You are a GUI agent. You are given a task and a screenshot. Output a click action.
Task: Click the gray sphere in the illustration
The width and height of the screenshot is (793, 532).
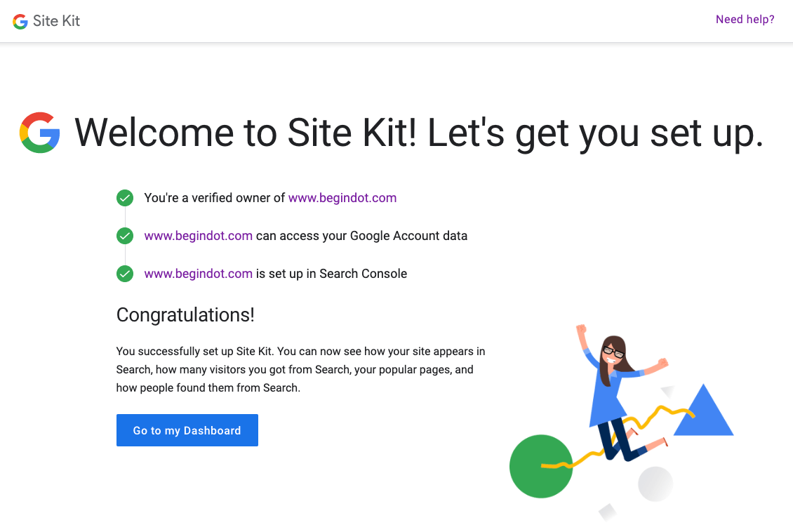click(x=655, y=484)
